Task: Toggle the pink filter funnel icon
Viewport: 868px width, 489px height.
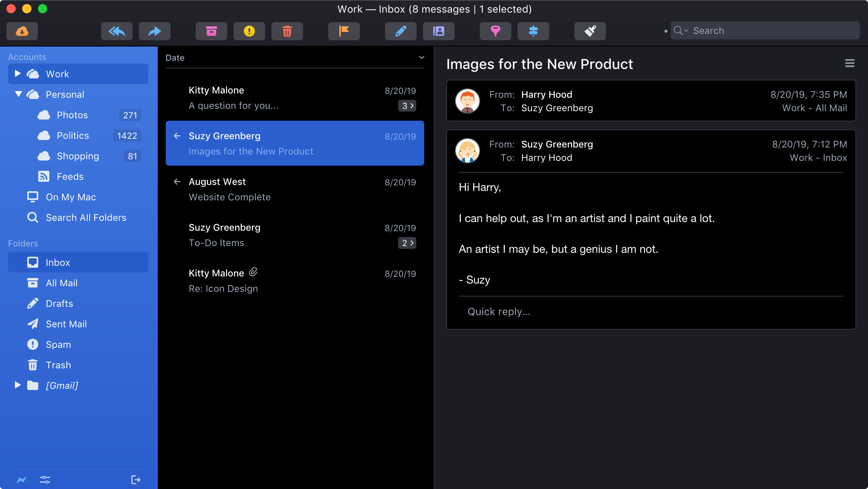Action: pyautogui.click(x=495, y=31)
